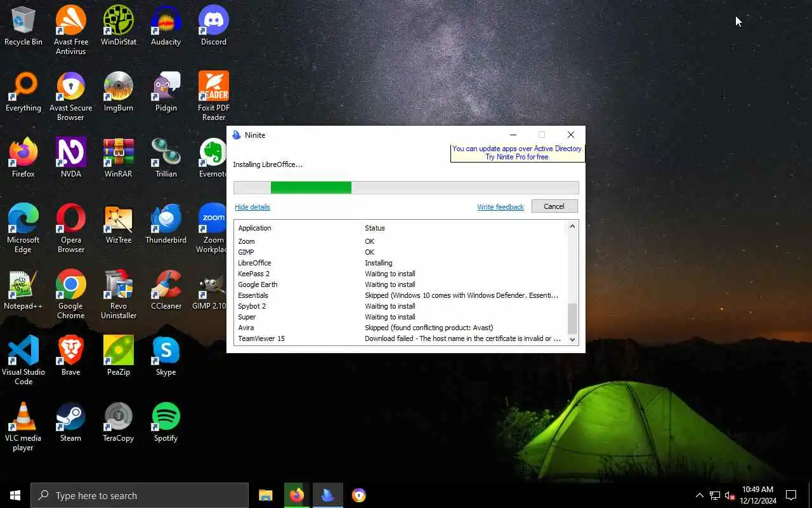The height and width of the screenshot is (508, 812).
Task: Click the muted volume tray icon
Action: [730, 495]
